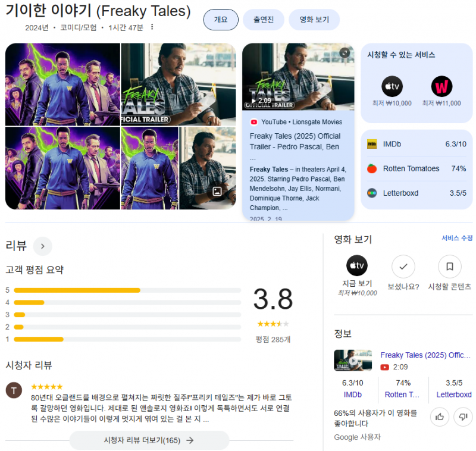
Task: Click the 5-star rating bar
Action: [x=127, y=290]
